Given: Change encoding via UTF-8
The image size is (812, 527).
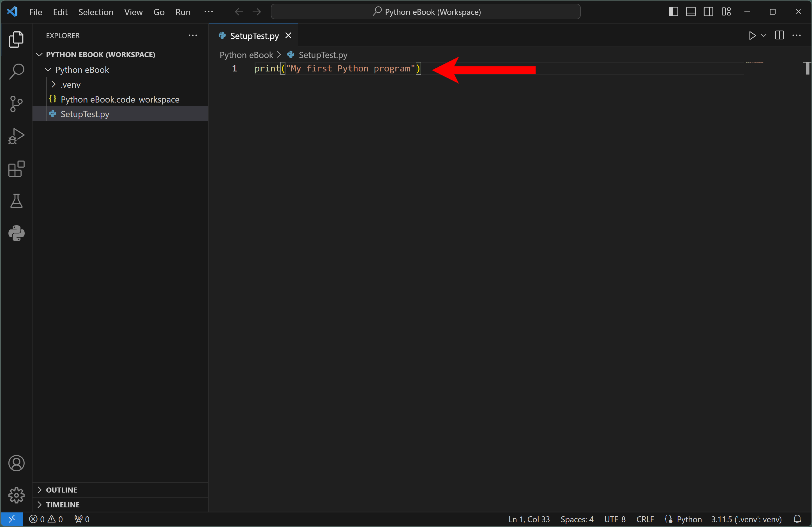Looking at the screenshot, I should point(615,519).
